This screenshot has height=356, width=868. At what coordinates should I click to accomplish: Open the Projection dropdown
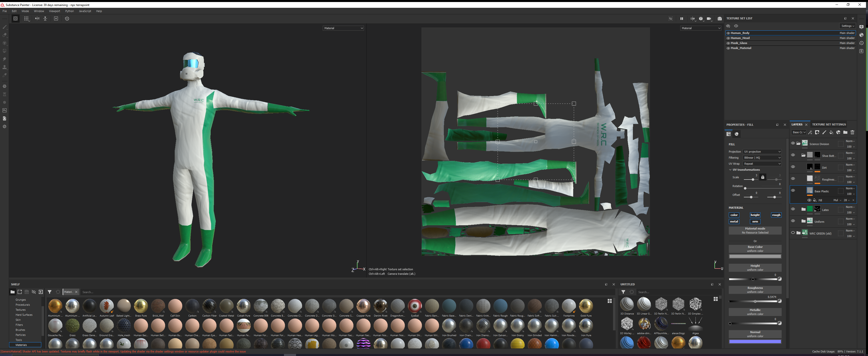pos(762,152)
